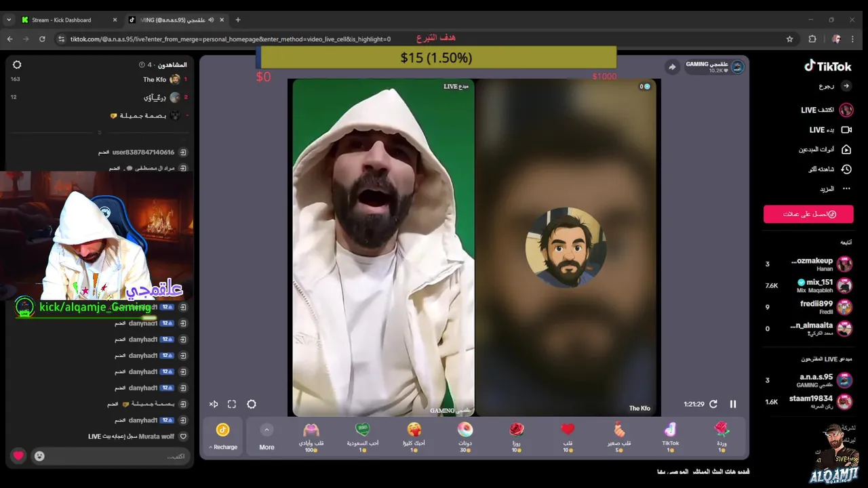Viewport: 868px width, 488px height.
Task: Toggle fullscreen mode for the video
Action: 232,404
